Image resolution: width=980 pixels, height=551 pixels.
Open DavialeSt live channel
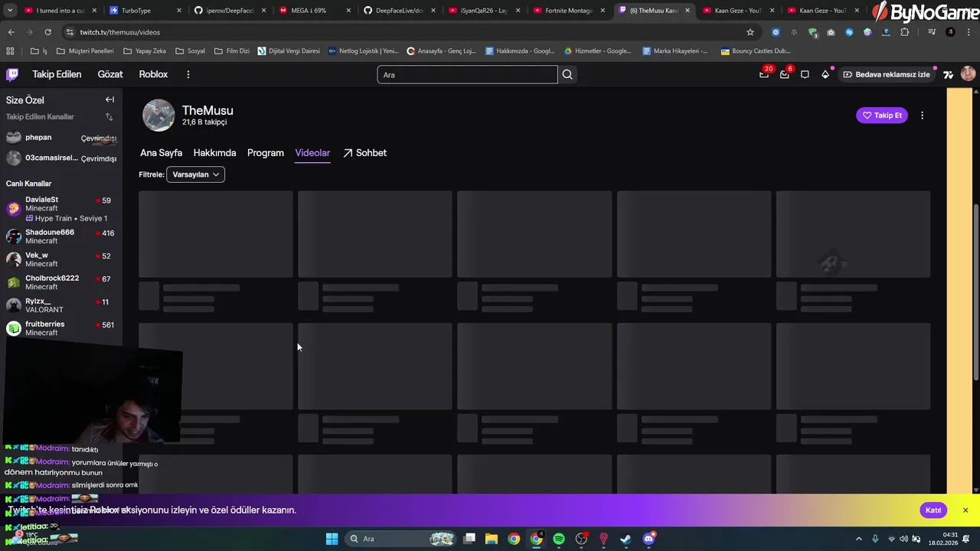pyautogui.click(x=61, y=209)
